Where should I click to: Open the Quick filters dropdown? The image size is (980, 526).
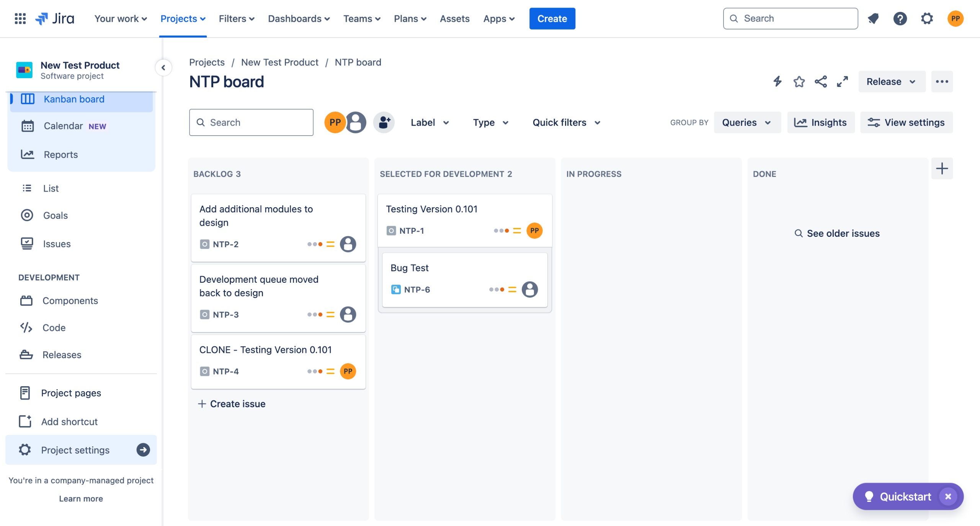pos(566,122)
